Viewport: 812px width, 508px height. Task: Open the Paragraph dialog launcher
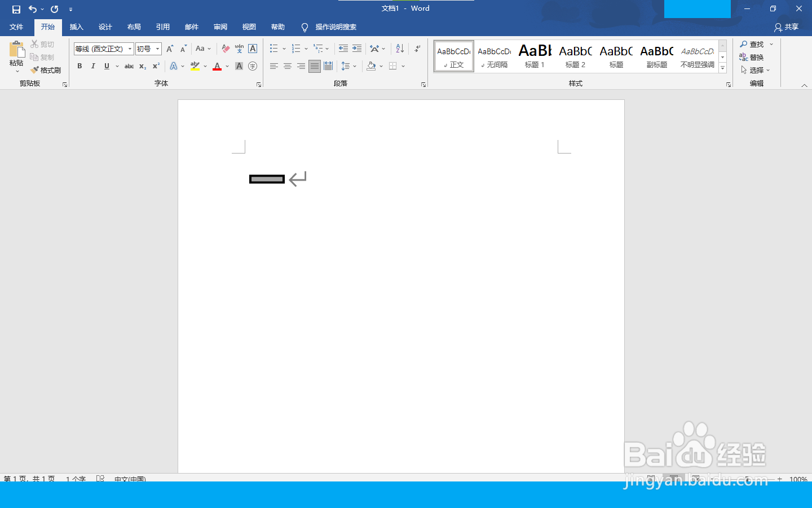tap(423, 85)
